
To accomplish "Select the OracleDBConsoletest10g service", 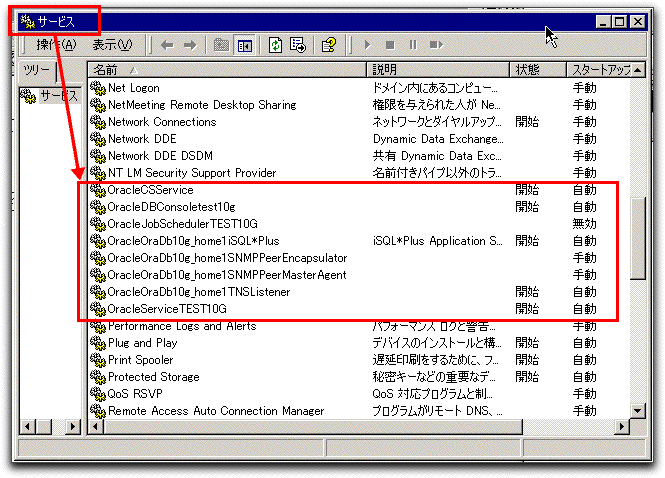I will click(x=171, y=207).
